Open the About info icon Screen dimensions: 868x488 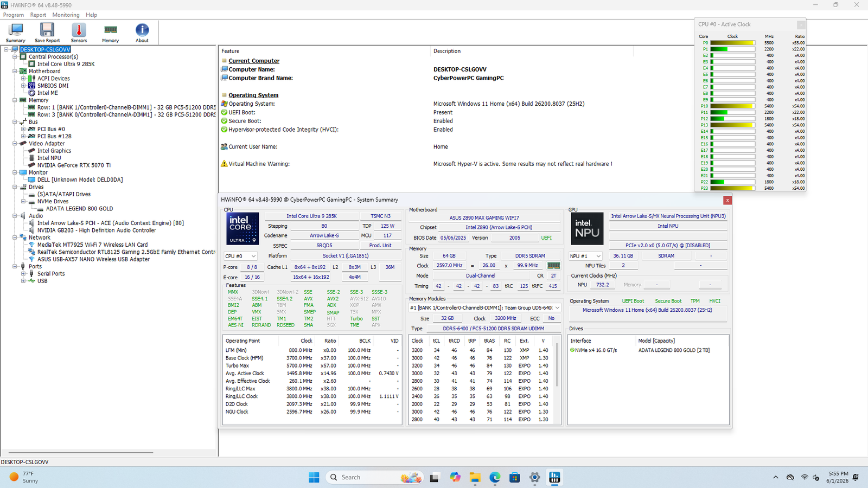coord(142,33)
